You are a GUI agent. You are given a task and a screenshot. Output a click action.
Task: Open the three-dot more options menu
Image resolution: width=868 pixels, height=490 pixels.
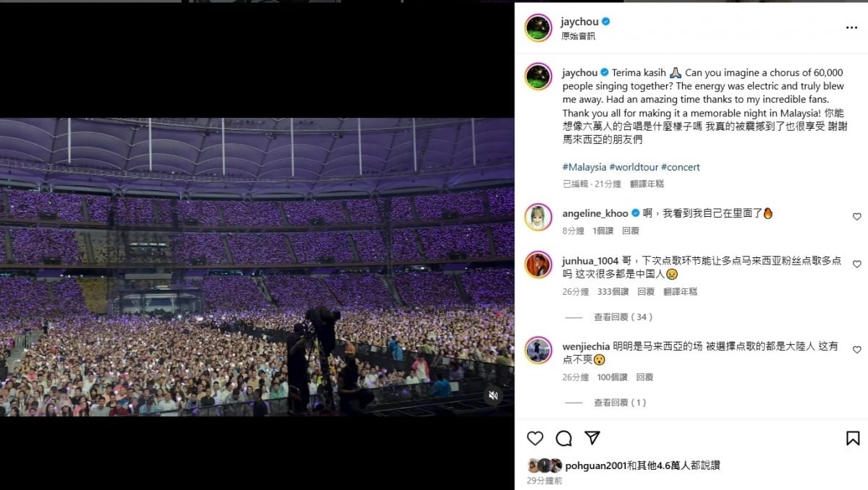(851, 27)
